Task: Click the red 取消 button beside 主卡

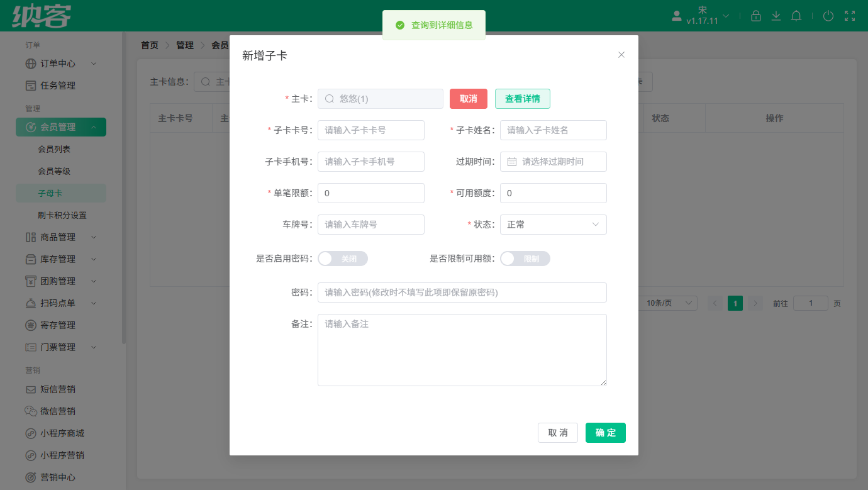Action: [x=469, y=99]
